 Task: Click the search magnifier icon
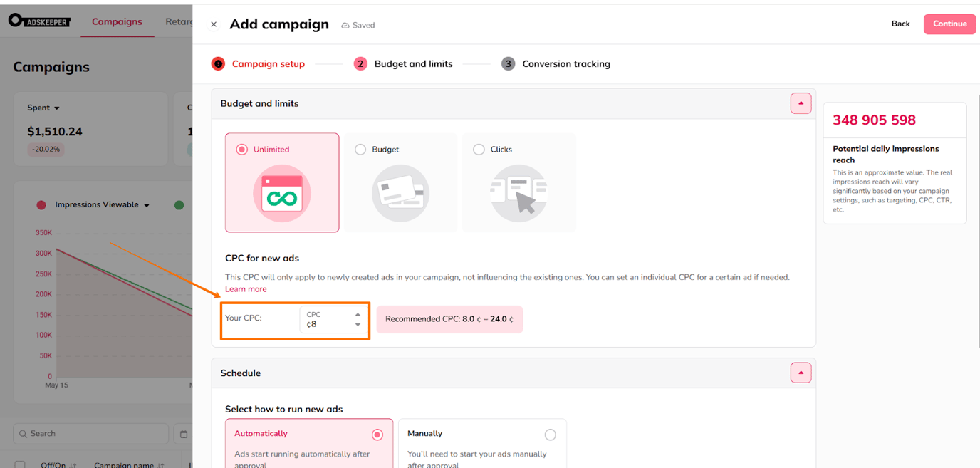pos(24,433)
